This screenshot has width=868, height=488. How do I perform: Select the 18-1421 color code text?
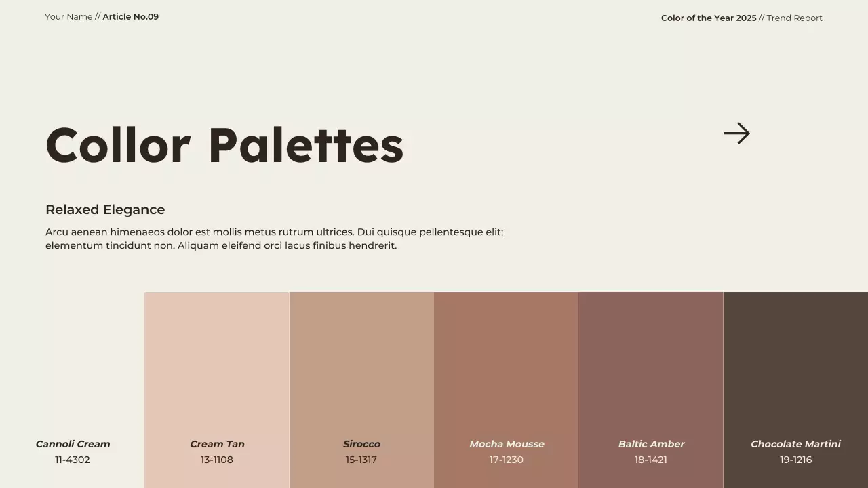[x=651, y=460]
